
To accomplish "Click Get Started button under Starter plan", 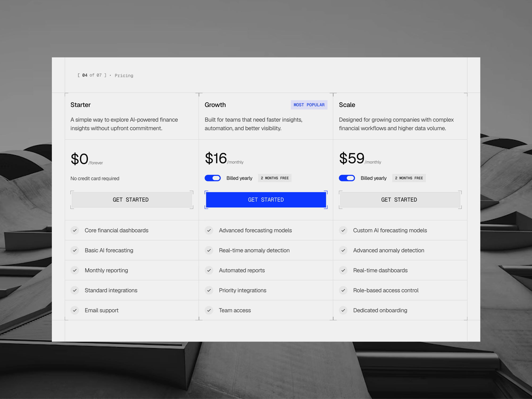I will [x=132, y=200].
